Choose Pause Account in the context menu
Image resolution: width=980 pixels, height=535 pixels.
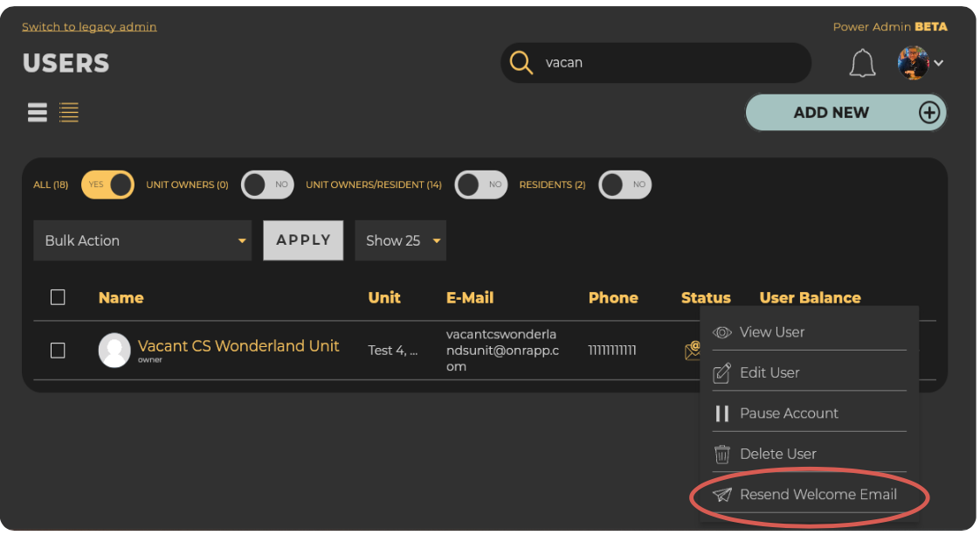point(789,413)
